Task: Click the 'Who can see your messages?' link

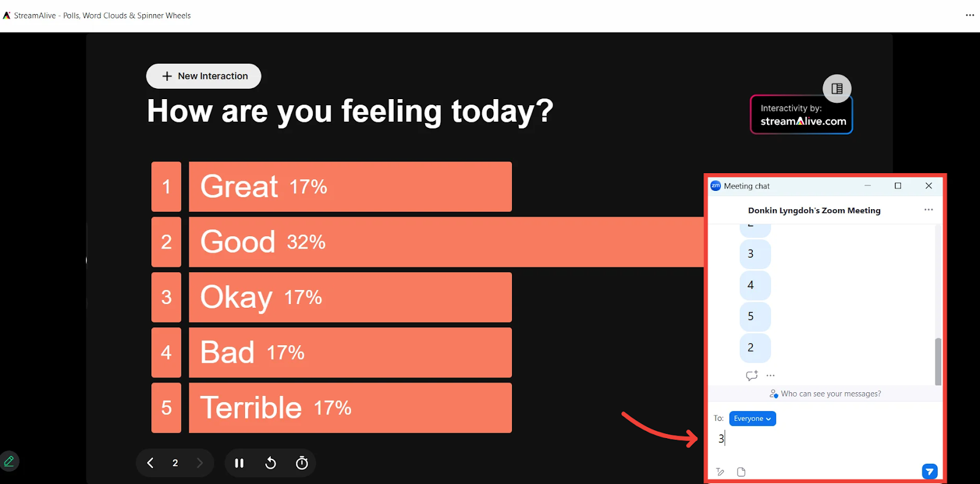Action: tap(831, 394)
